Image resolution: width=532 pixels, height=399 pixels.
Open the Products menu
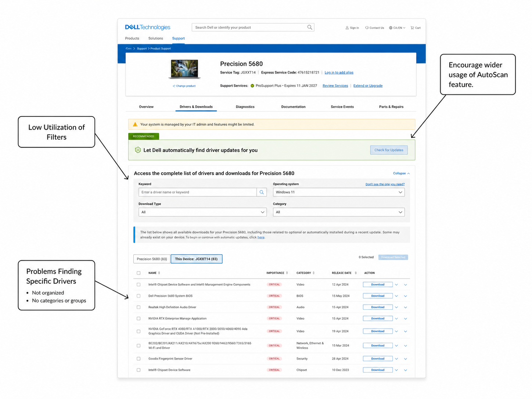(132, 38)
